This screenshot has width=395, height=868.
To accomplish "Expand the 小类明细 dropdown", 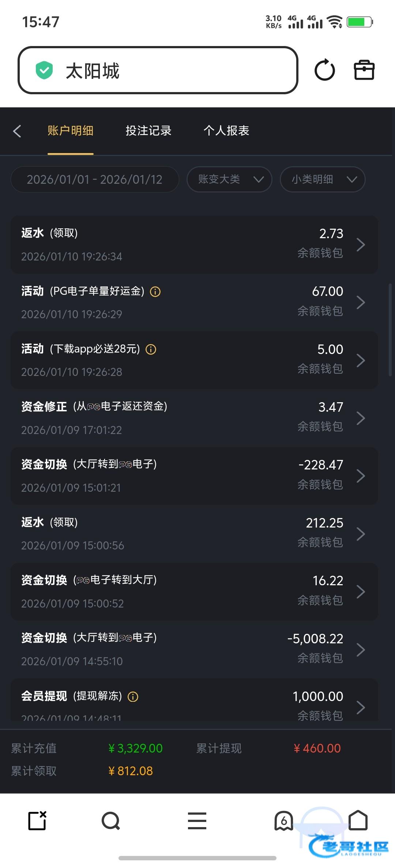I will coord(322,179).
